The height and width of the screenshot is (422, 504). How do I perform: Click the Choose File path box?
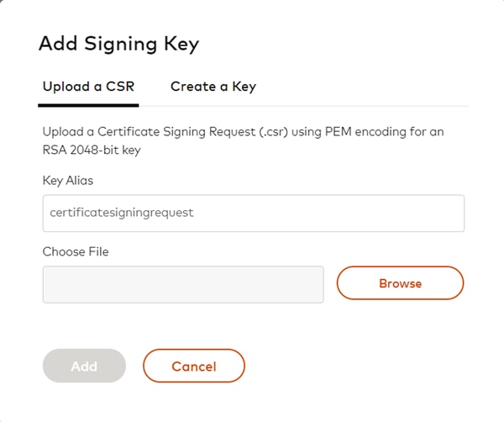tap(183, 284)
